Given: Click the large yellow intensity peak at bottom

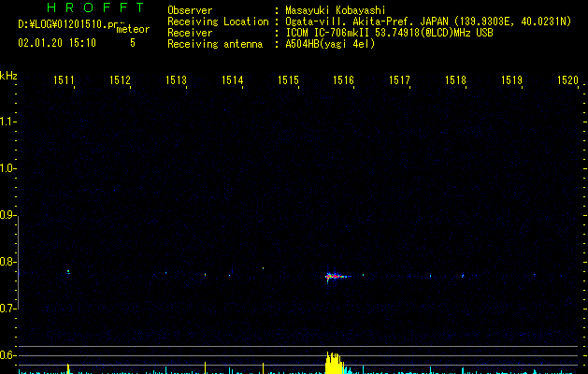Looking at the screenshot, I should click(x=334, y=363).
